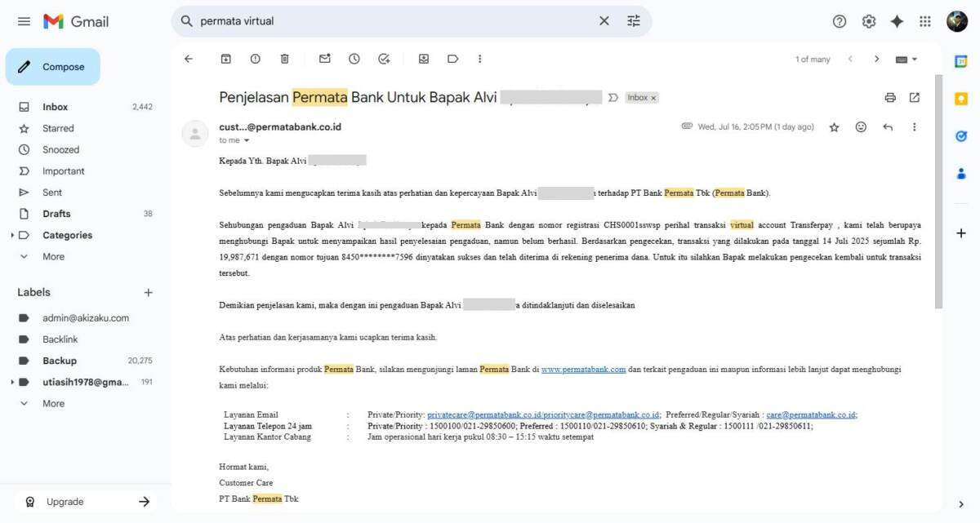Go back to search results arrow
This screenshot has height=523, width=980.
189,59
